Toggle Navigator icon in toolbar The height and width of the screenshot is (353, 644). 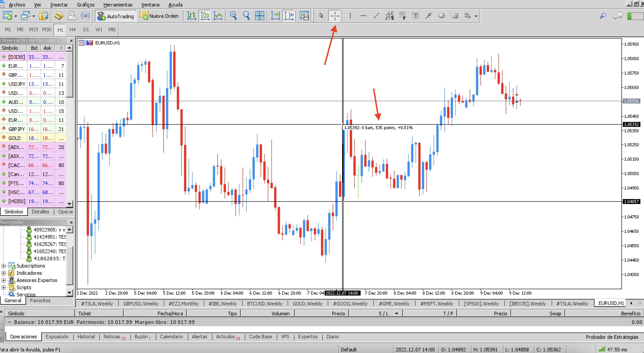pyautogui.click(x=72, y=16)
